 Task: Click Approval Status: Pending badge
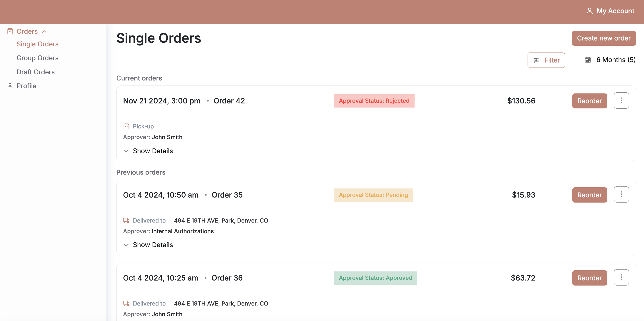click(x=373, y=195)
